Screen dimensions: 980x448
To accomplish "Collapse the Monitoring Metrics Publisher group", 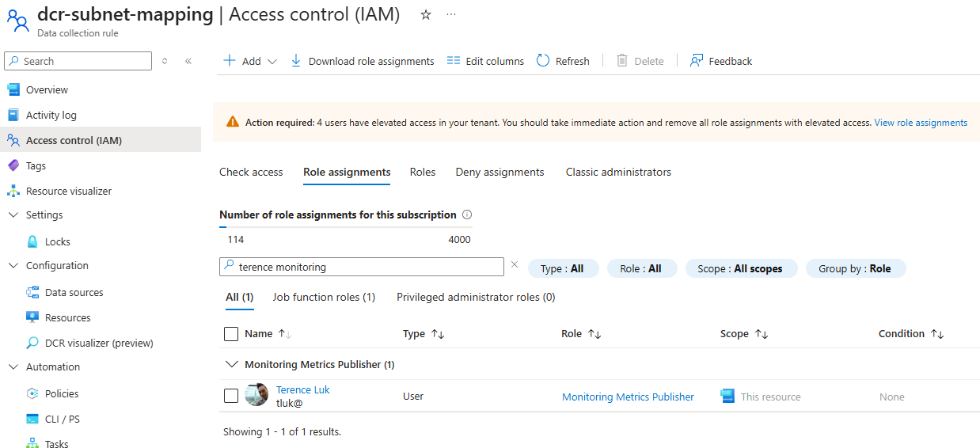I will [232, 365].
